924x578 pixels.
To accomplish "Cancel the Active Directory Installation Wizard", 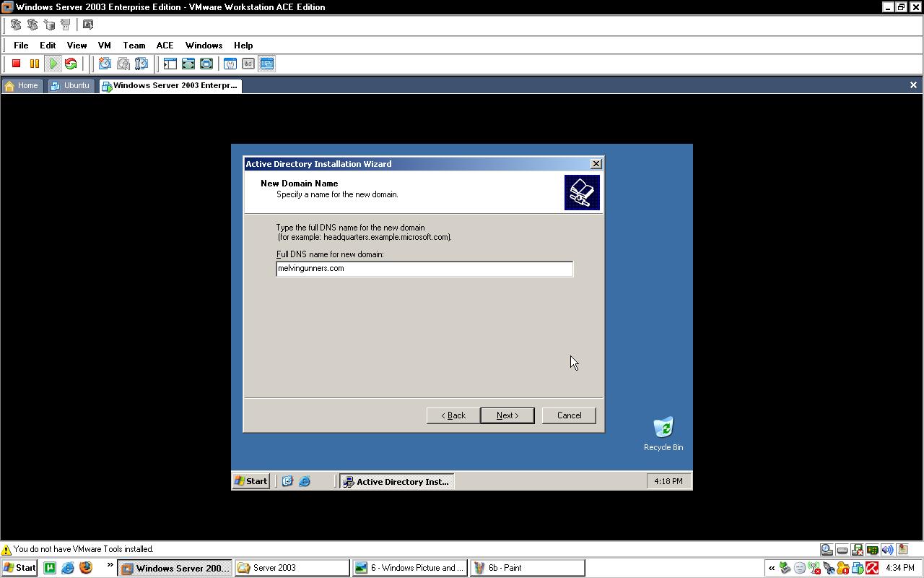I will pyautogui.click(x=569, y=415).
